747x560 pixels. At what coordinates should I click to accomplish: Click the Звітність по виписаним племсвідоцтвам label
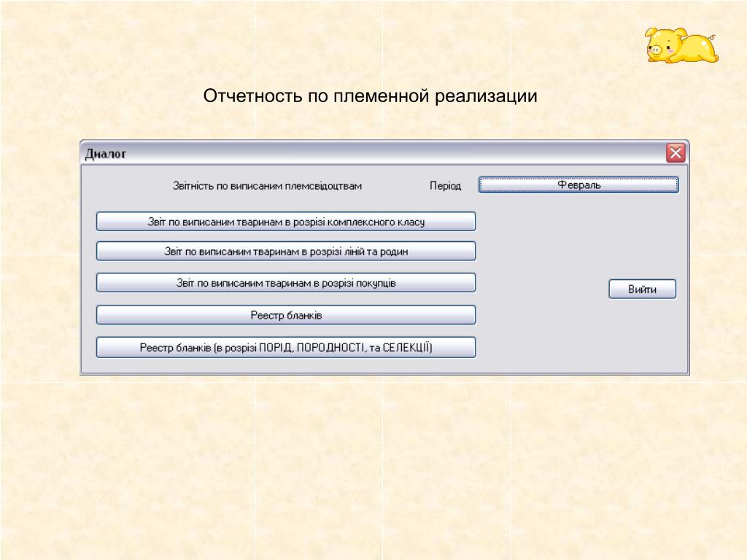click(x=267, y=186)
